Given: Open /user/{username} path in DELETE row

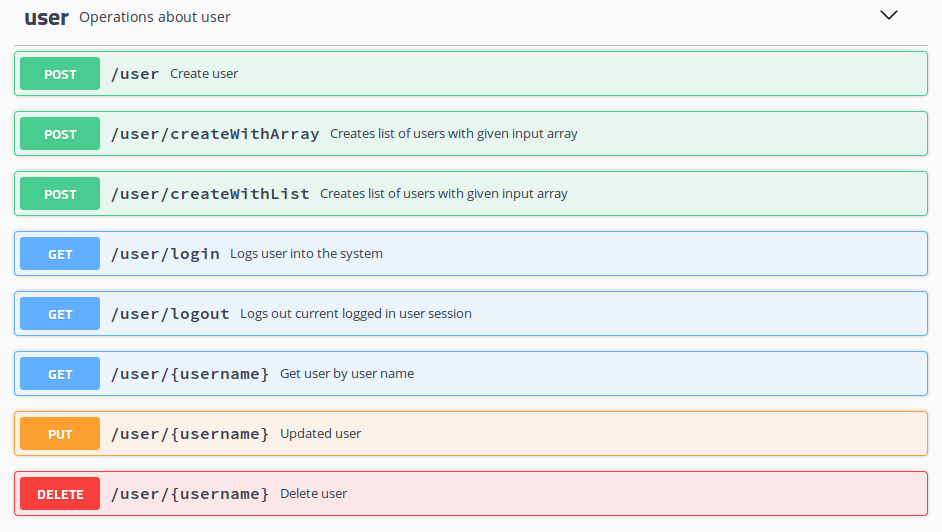Looking at the screenshot, I should [x=190, y=494].
